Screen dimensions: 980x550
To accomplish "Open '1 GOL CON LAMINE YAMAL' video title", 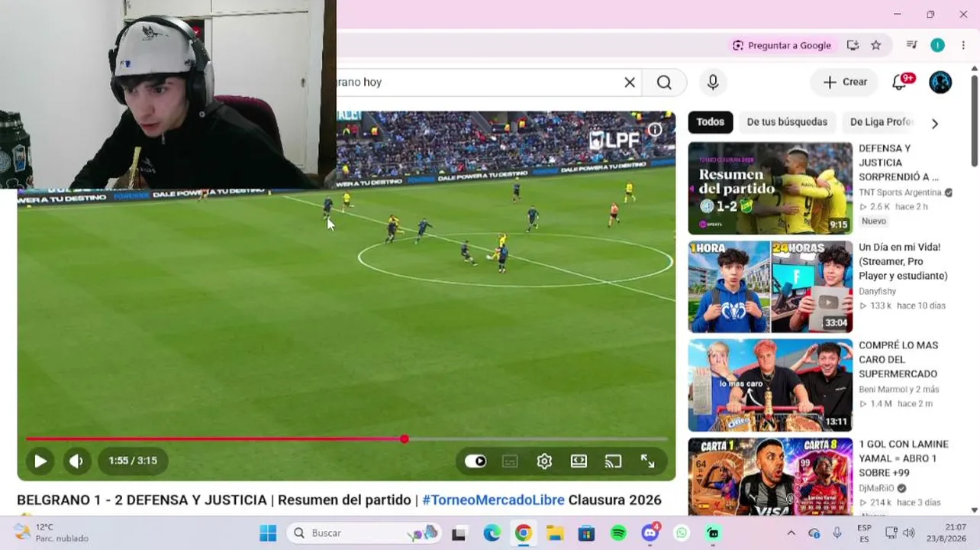I will 904,458.
